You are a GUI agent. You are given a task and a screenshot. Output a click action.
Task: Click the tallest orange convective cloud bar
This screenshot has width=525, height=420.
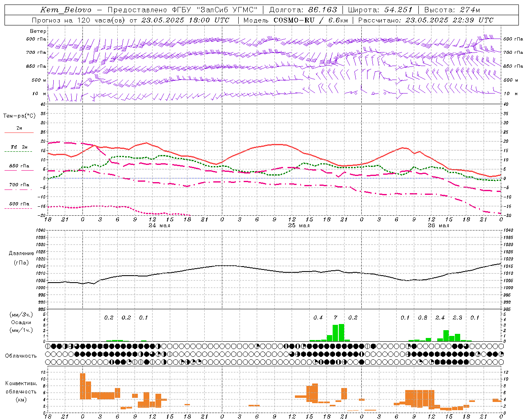point(82,386)
